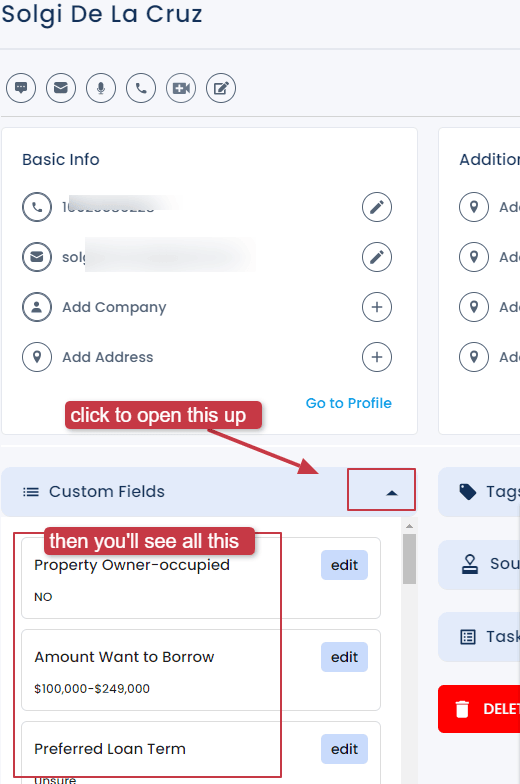Click the Custom Fields scrollbar thumb
The width and height of the screenshot is (520, 784).
tap(410, 559)
